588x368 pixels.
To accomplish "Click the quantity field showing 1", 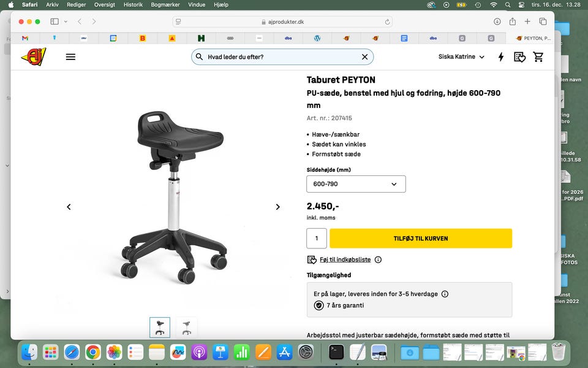I will pyautogui.click(x=317, y=238).
